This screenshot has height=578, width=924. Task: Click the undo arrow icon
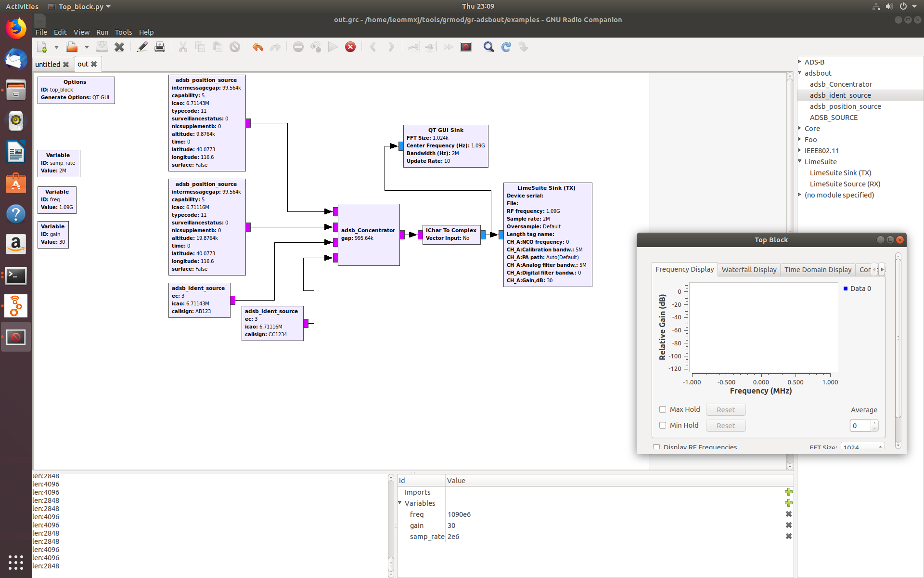point(258,47)
